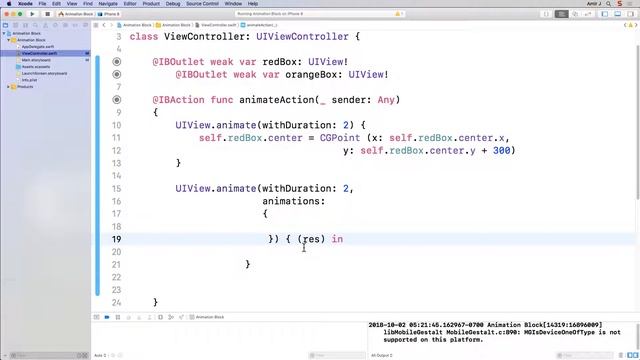640x360 pixels.
Task: Open the Auto variables scope popup
Action: (x=100, y=356)
